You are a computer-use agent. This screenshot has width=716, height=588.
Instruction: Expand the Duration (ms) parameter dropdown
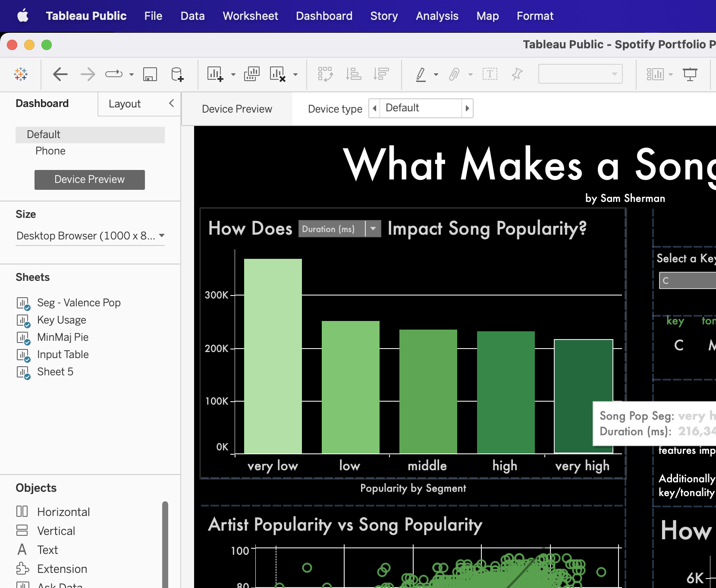[x=373, y=229]
